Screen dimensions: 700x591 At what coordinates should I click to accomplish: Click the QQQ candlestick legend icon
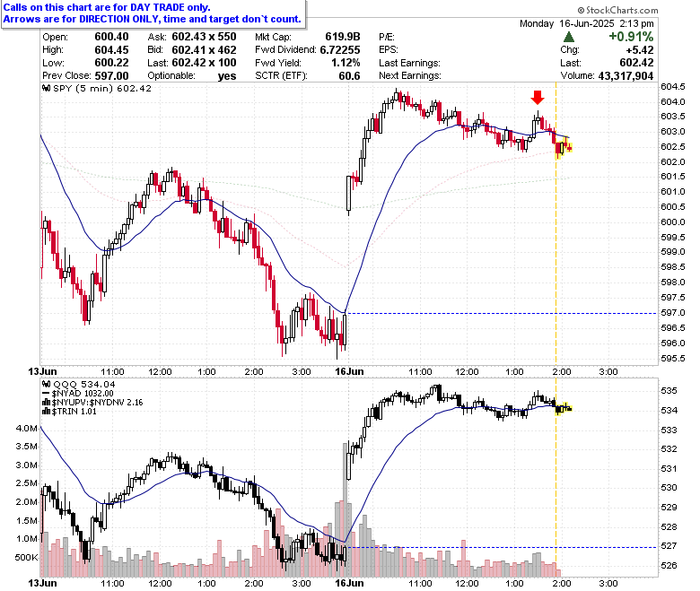coord(46,384)
